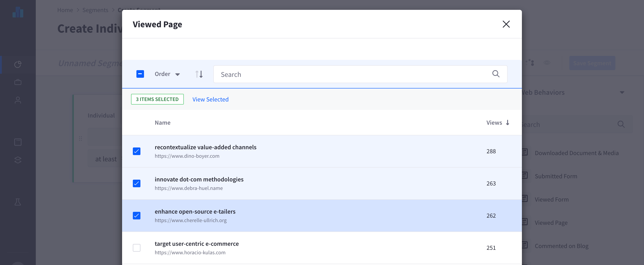Click the flask tests sidebar icon
Image resolution: width=644 pixels, height=265 pixels.
pyautogui.click(x=18, y=202)
